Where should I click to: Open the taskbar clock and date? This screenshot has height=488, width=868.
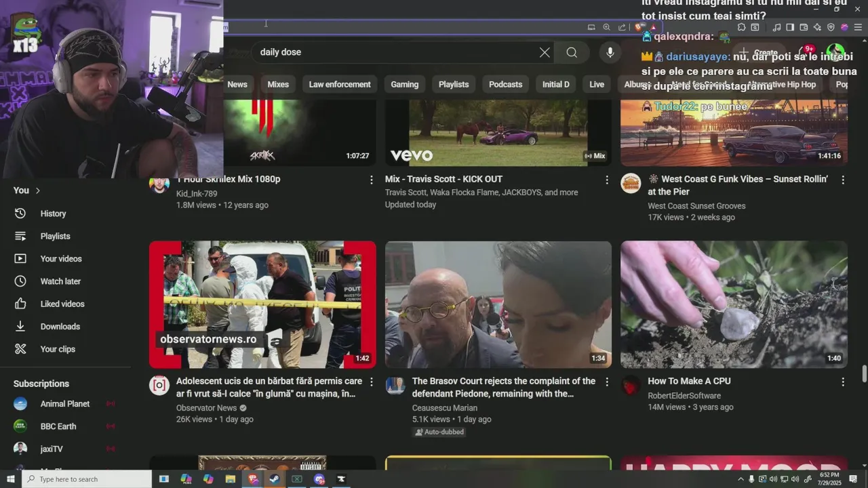829,479
